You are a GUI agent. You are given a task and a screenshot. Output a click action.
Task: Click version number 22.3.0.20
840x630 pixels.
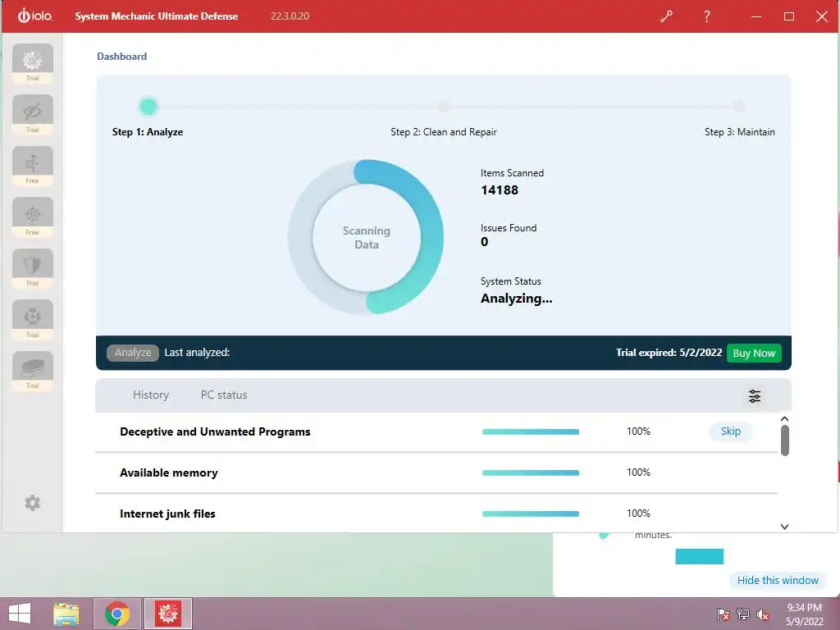pyautogui.click(x=290, y=16)
